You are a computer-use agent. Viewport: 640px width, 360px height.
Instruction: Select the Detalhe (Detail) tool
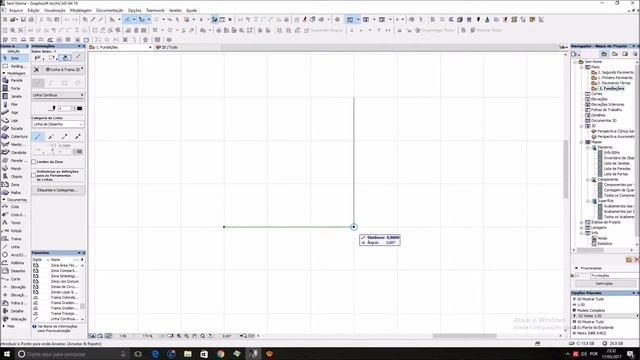pos(14,311)
